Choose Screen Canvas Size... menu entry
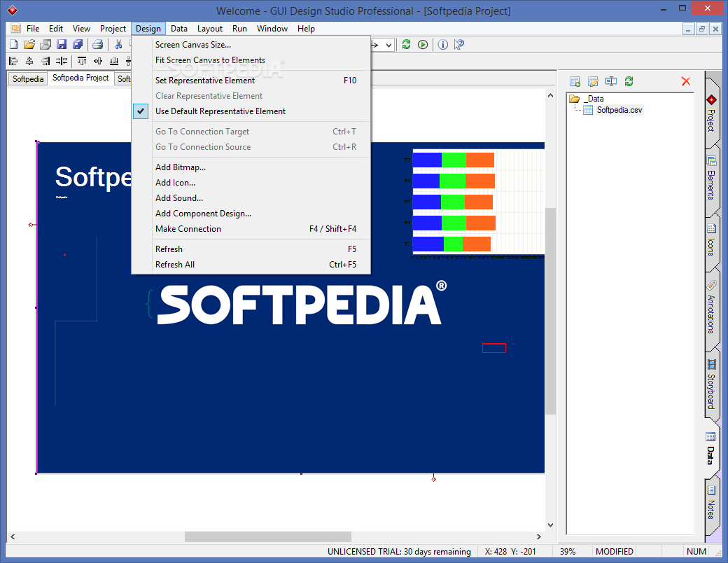728x563 pixels. click(251, 45)
